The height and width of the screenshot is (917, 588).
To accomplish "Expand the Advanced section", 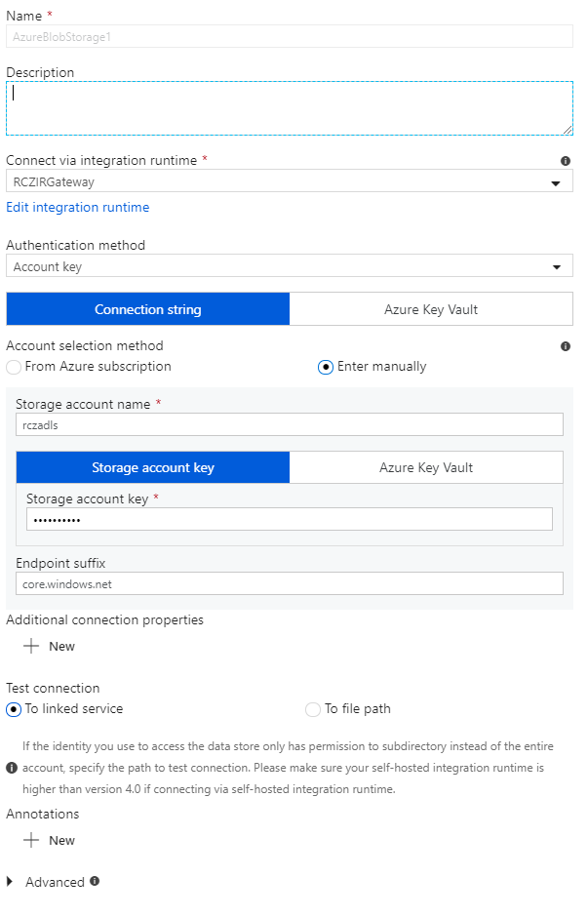I will coord(10,881).
